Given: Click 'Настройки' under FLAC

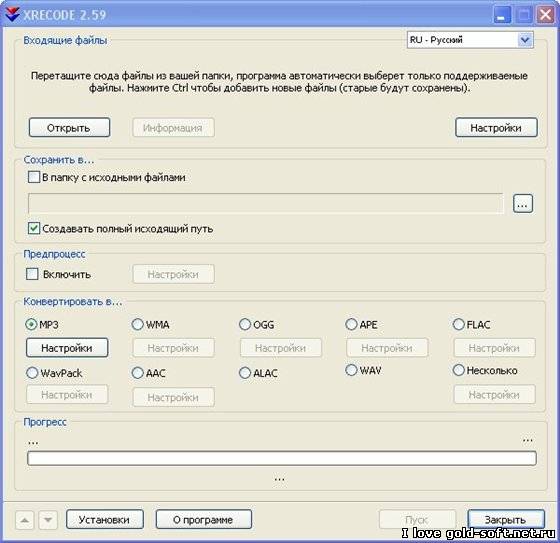Looking at the screenshot, I should [494, 348].
